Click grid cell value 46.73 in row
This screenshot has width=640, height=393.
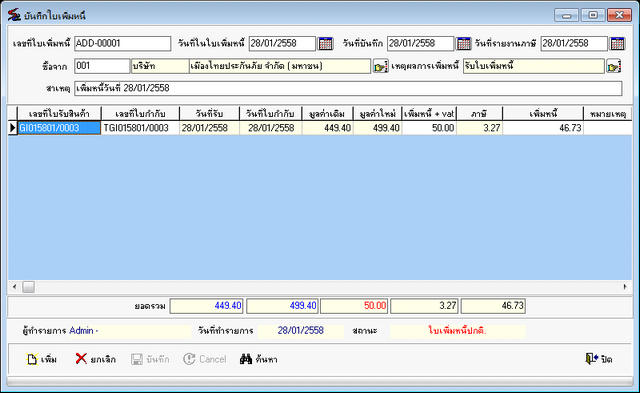click(543, 128)
